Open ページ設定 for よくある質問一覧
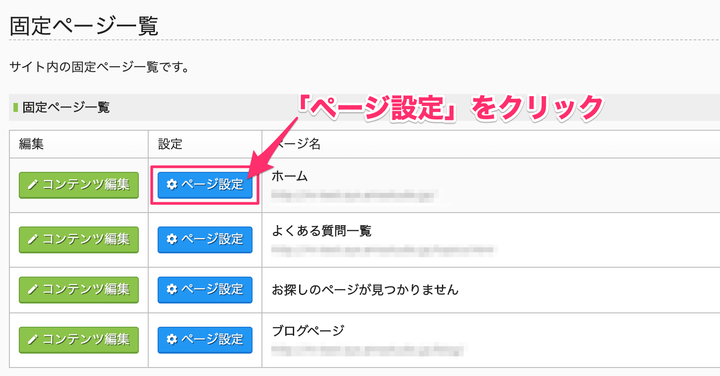 (x=205, y=240)
